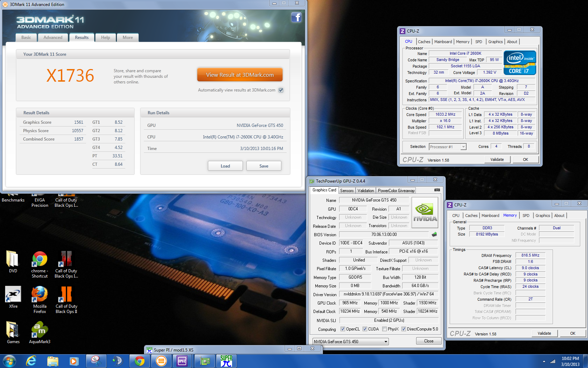Click the taskbar clock showing 10:02 PM

click(570, 361)
